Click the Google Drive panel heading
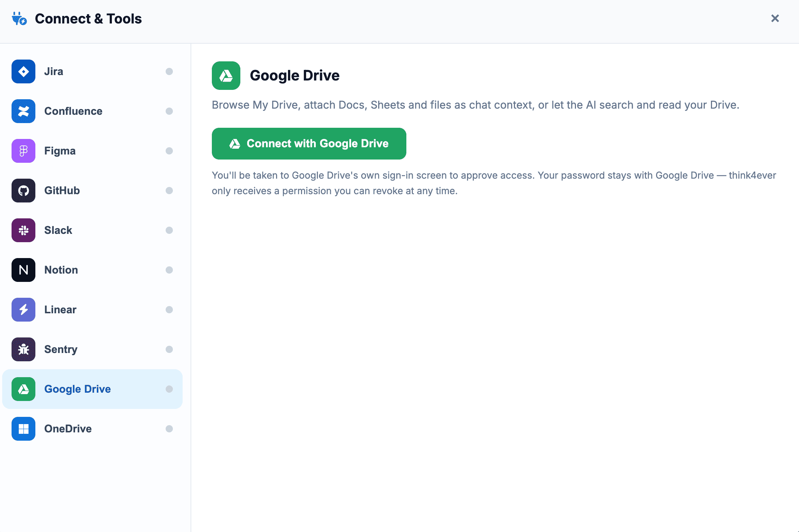 tap(294, 76)
